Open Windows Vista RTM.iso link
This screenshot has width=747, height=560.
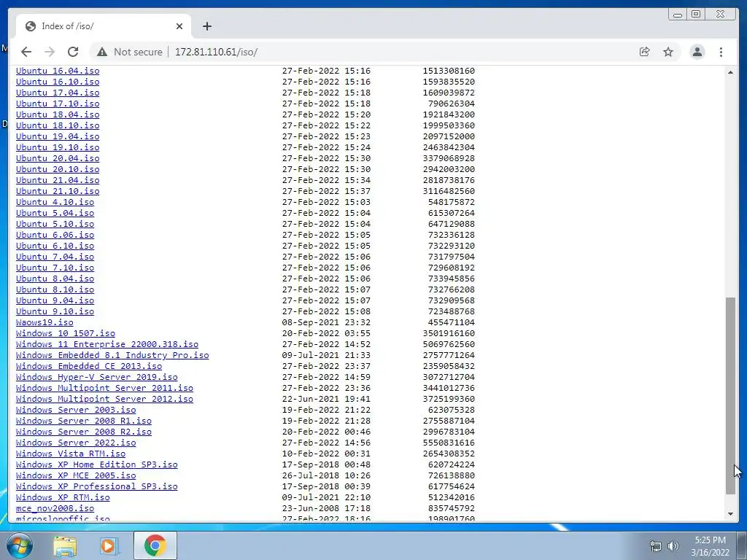[x=71, y=454]
